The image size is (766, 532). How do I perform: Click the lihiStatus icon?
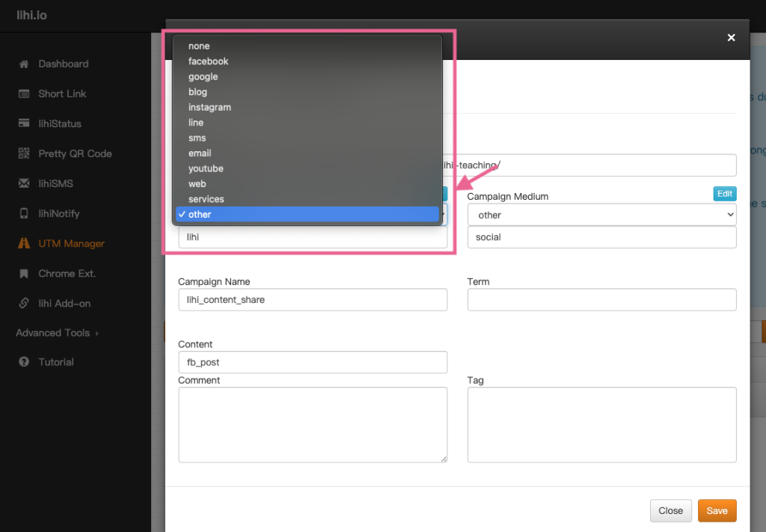pyautogui.click(x=25, y=123)
